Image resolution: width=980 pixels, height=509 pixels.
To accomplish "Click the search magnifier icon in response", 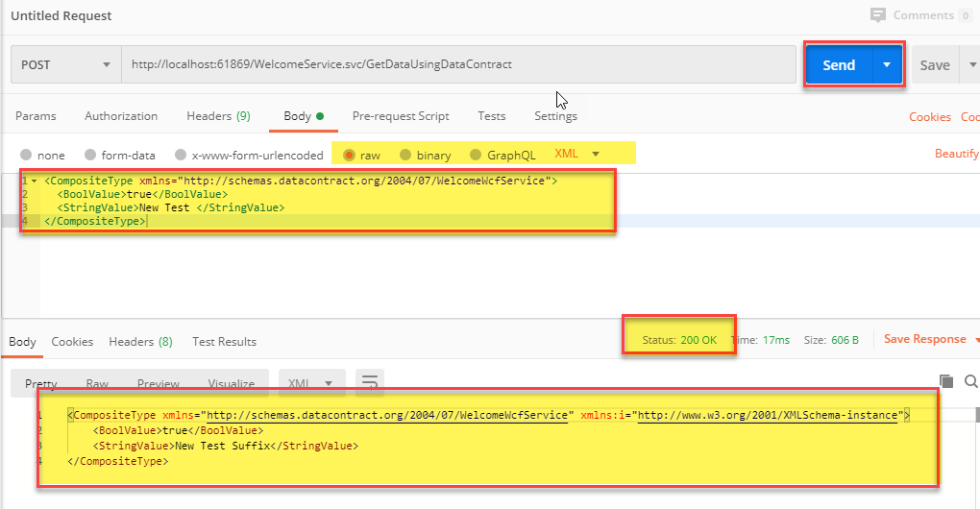I will point(969,381).
